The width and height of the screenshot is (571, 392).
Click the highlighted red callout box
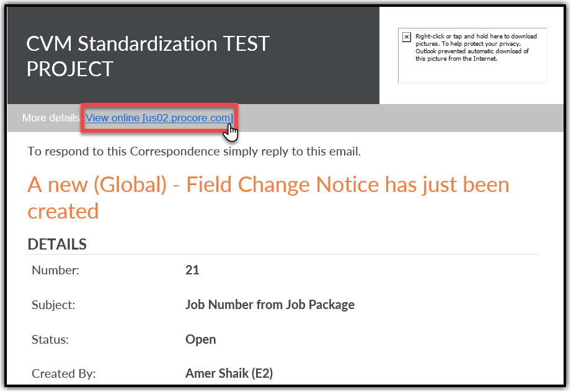[x=159, y=118]
